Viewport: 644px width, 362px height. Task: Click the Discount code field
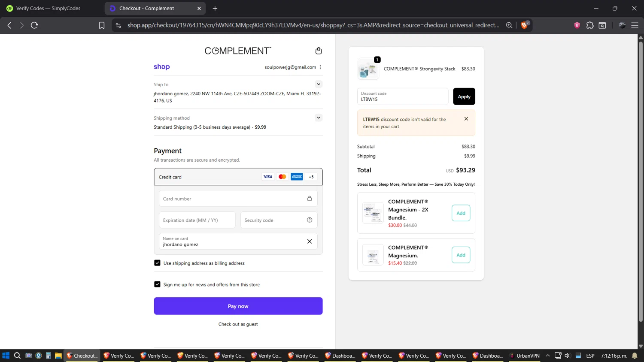point(402,97)
